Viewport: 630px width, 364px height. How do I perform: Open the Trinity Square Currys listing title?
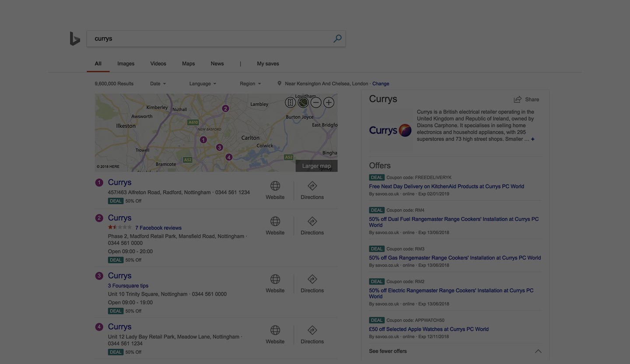click(x=120, y=276)
